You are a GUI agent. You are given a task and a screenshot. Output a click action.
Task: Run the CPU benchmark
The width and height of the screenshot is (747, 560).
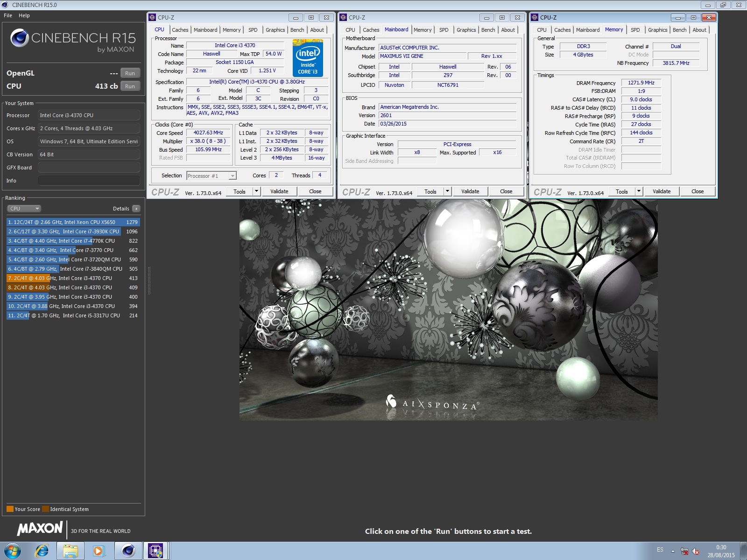pos(130,86)
